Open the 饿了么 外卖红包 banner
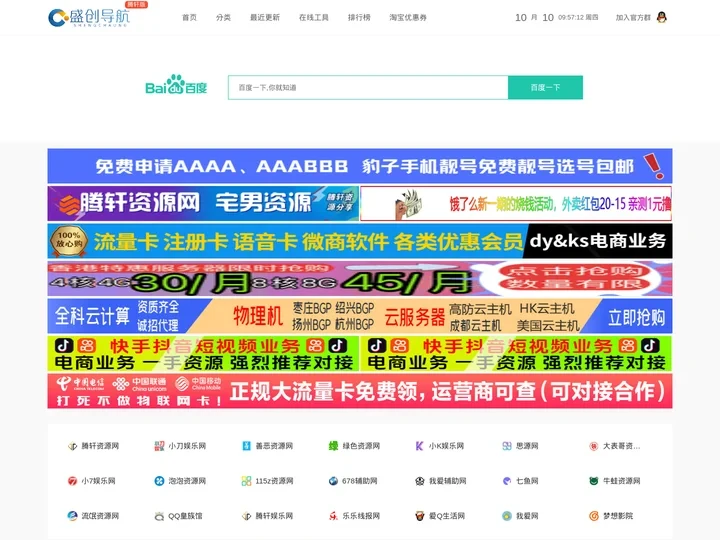 coord(516,203)
